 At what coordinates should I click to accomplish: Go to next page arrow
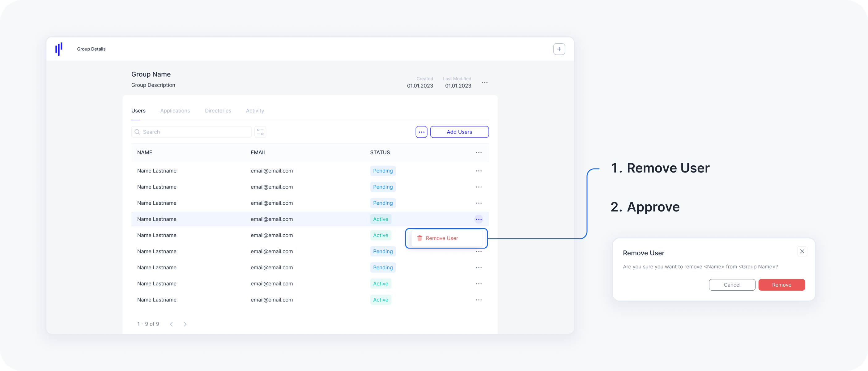coord(185,324)
